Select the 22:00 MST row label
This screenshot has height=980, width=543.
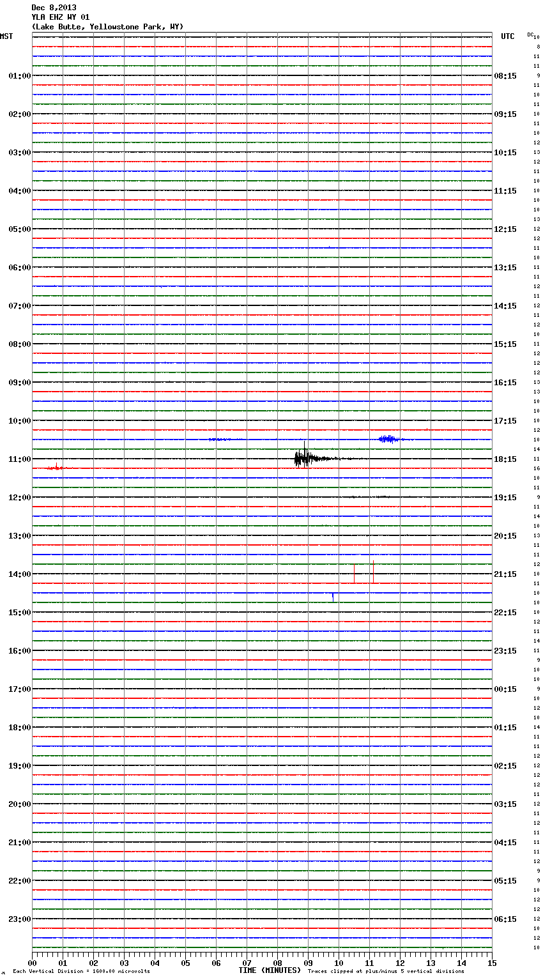coord(19,881)
